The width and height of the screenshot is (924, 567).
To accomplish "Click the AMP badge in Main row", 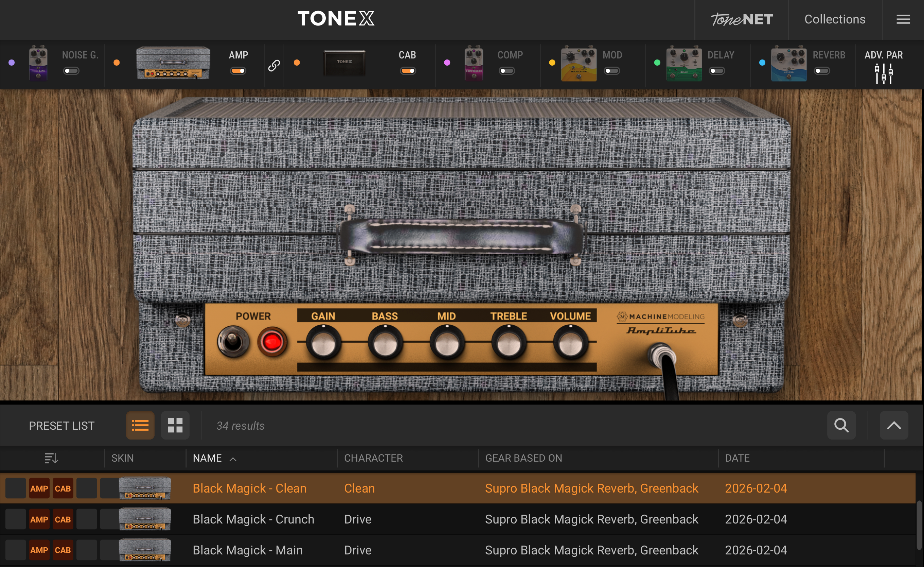I will pyautogui.click(x=39, y=550).
